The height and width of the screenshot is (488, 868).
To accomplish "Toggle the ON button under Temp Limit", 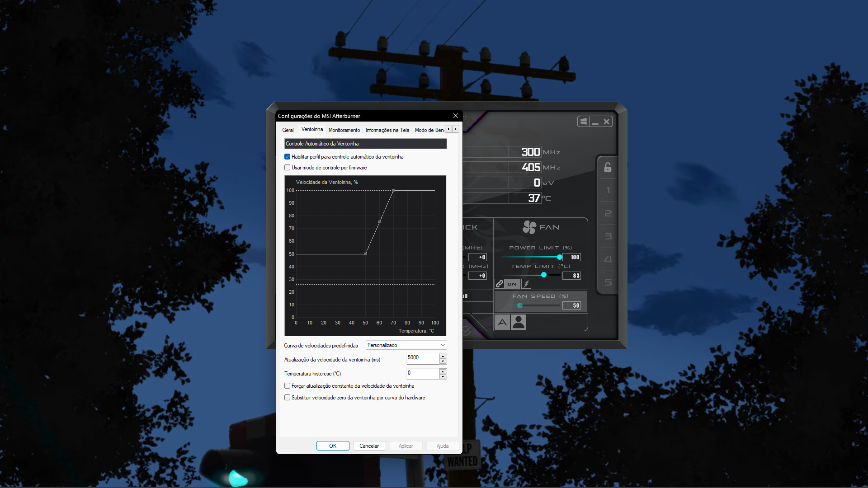I will pyautogui.click(x=512, y=284).
